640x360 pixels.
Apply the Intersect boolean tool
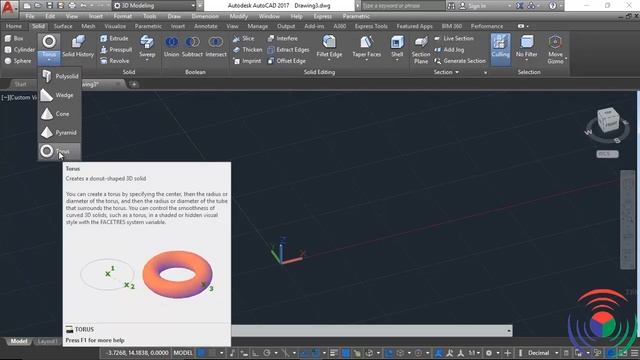pos(216,46)
